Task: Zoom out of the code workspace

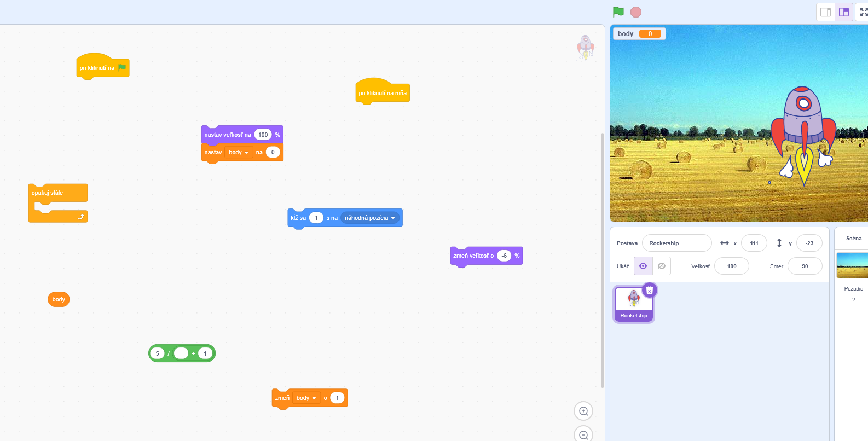Action: click(x=583, y=435)
